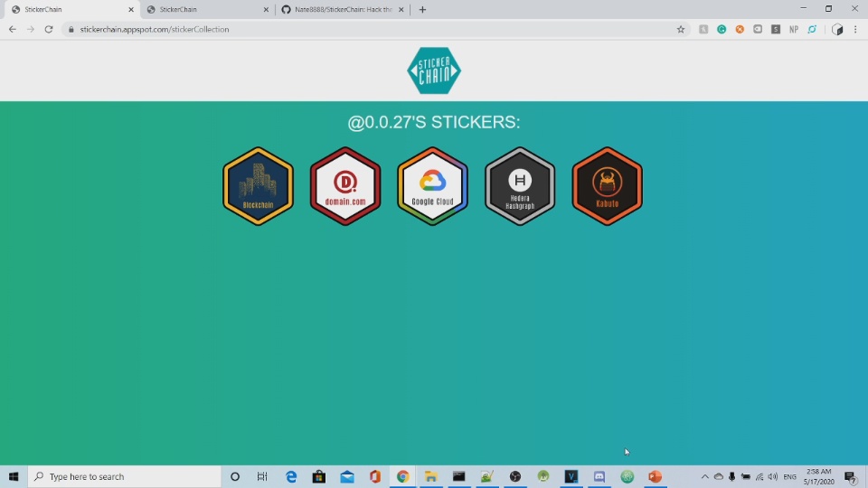868x488 pixels.
Task: Open the Windows Start menu
Action: tap(14, 476)
